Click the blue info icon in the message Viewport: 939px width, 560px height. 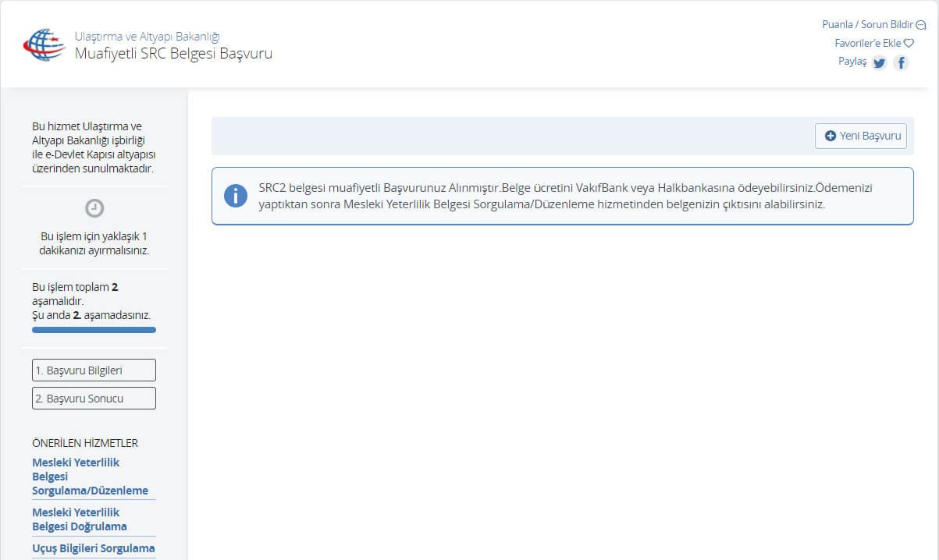point(235,196)
